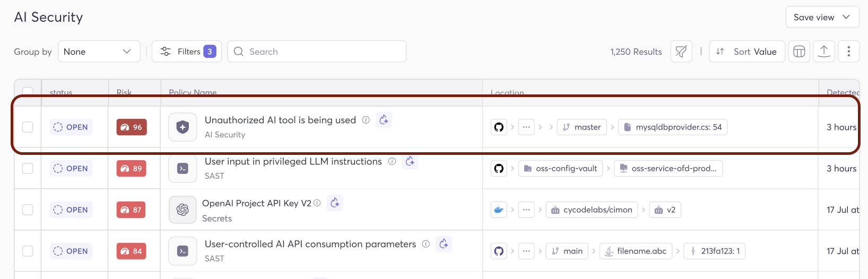This screenshot has width=868, height=279.
Task: Click the AI Security shield icon
Action: click(x=183, y=127)
